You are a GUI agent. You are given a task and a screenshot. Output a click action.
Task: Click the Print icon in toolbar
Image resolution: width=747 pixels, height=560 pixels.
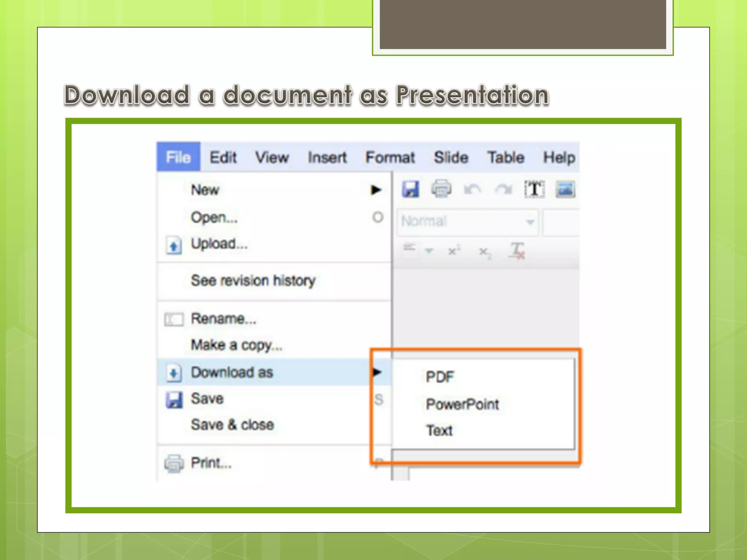441,189
